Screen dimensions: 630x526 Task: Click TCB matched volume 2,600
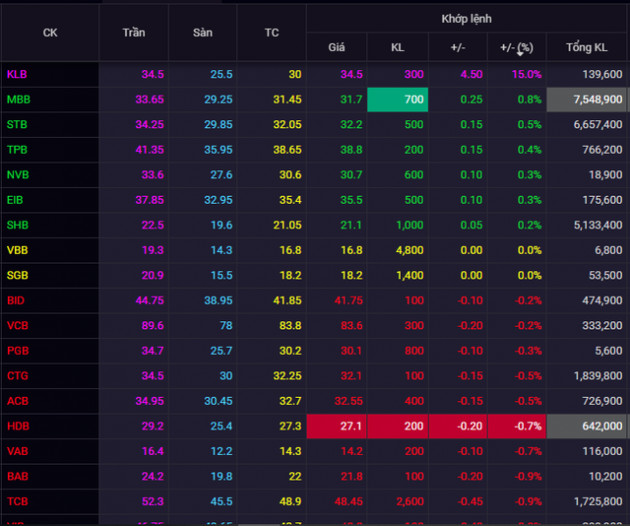(x=409, y=501)
